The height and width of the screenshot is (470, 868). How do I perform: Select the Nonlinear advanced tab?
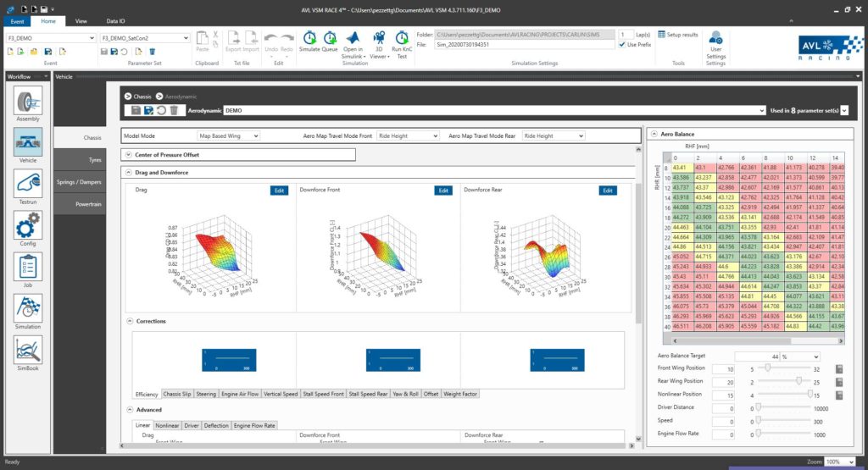[167, 426]
